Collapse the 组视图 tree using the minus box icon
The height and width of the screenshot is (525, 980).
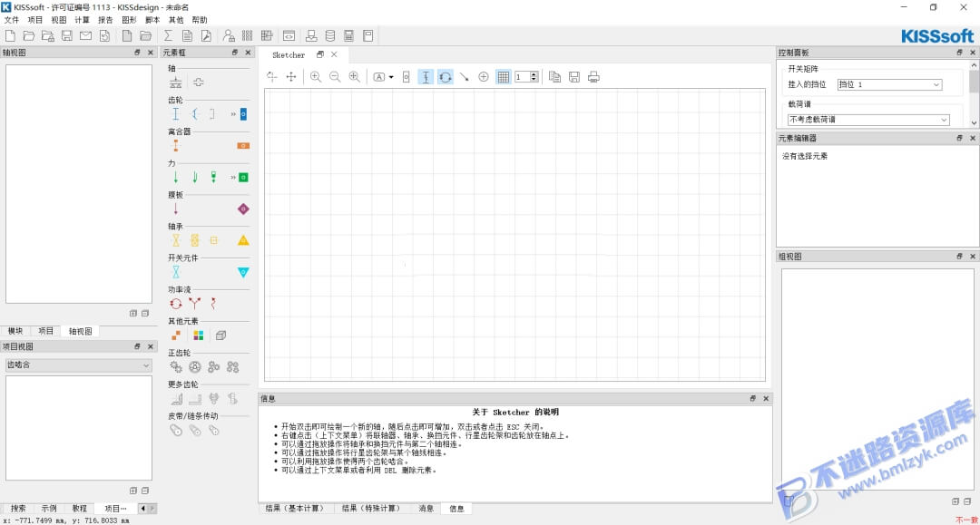(x=967, y=501)
